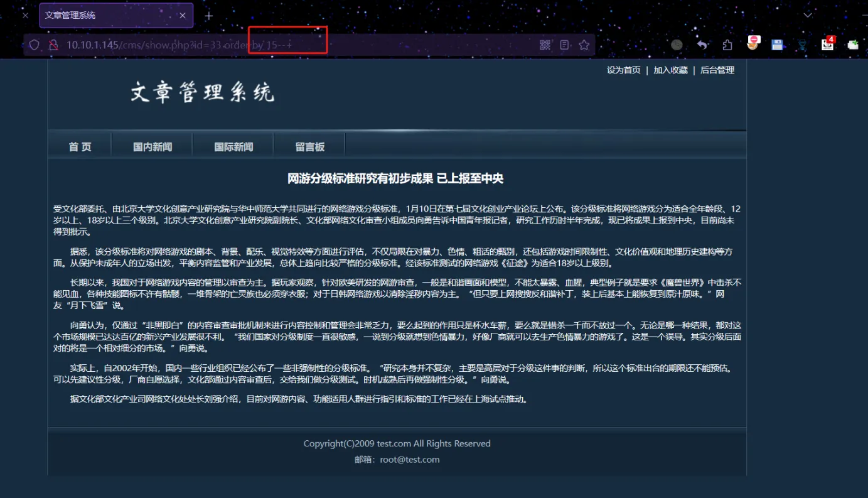Click the article headline 网游分级标准研究有初步成果
Screen dimensions: 868x498
[395, 178]
